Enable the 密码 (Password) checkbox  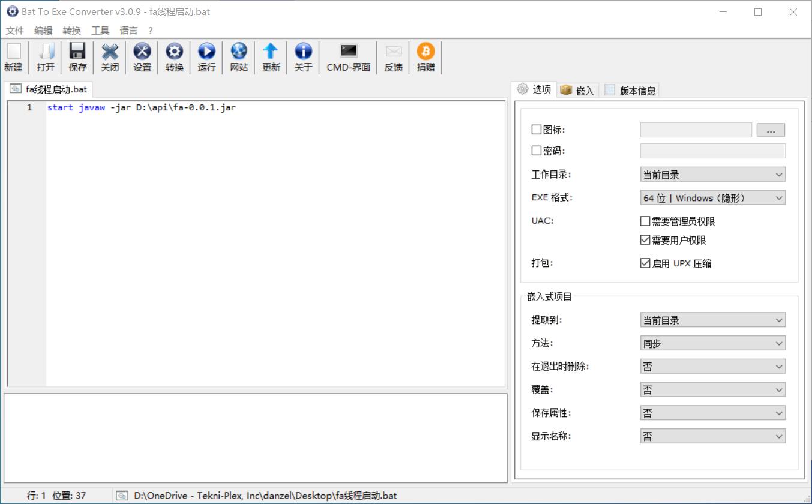coord(537,151)
